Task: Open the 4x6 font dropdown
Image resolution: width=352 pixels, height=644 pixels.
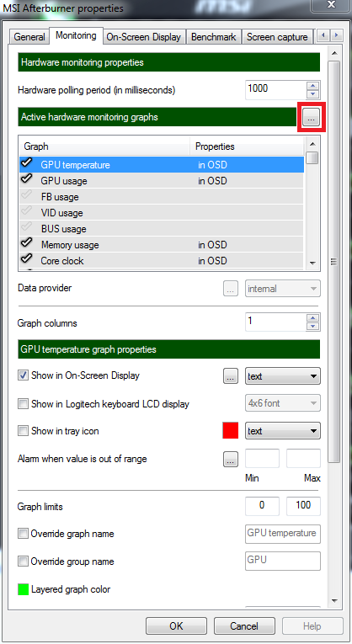Action: pos(283,403)
